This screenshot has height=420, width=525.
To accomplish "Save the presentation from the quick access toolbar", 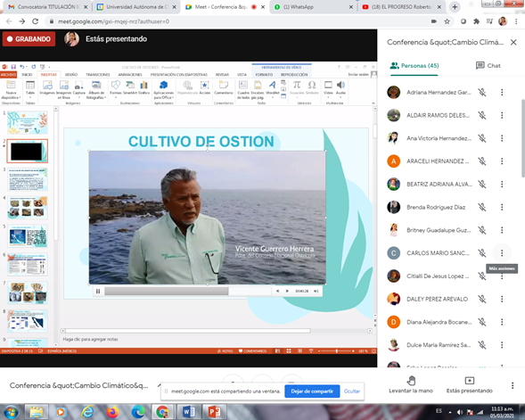I will pos(13,67).
